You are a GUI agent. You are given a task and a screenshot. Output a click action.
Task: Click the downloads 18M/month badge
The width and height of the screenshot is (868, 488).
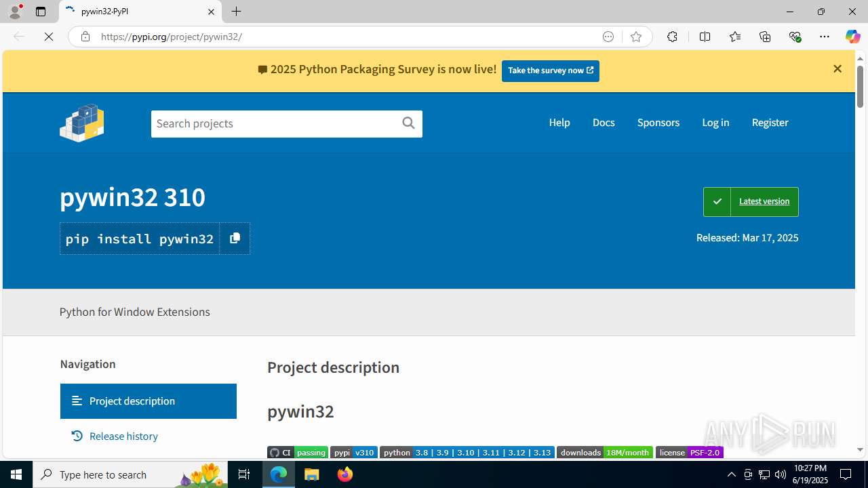click(605, 452)
